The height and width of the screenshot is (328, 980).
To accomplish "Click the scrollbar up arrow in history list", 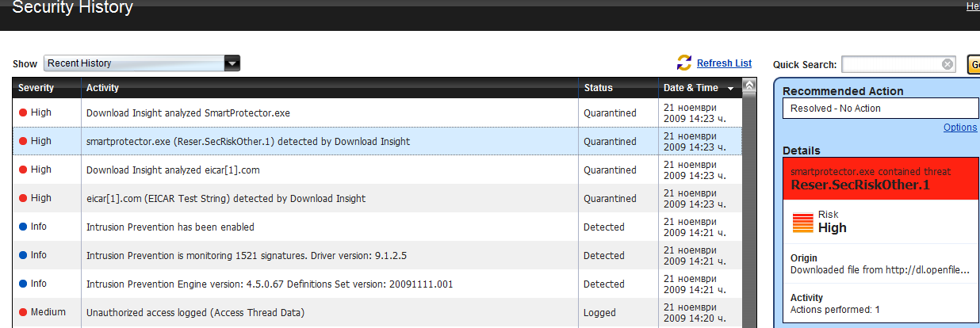I will pyautogui.click(x=749, y=85).
